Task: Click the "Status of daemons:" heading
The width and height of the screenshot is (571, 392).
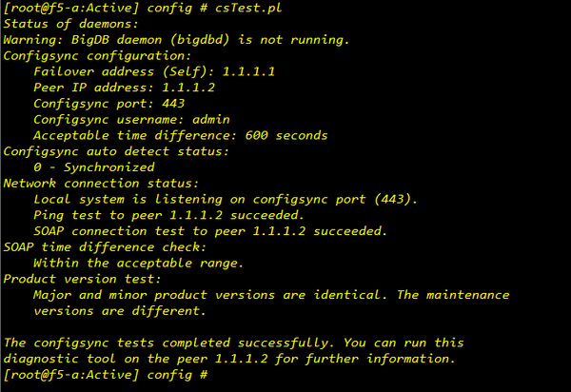Action: [69, 24]
